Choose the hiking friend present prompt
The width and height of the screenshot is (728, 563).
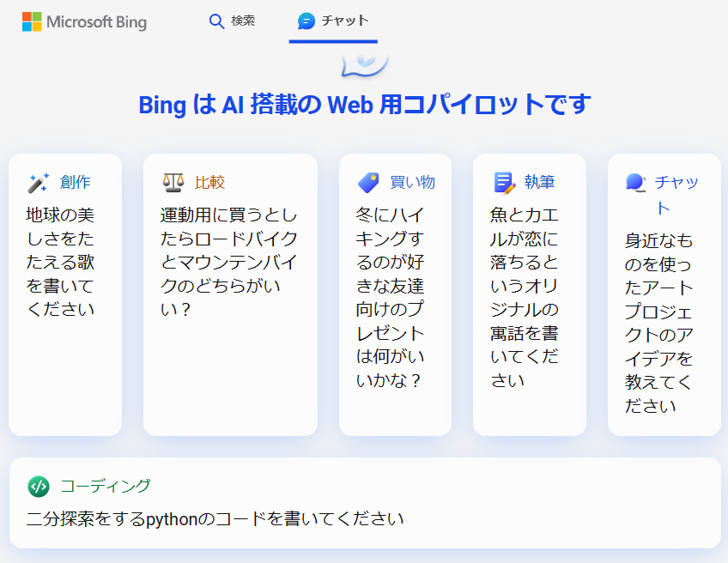(x=394, y=296)
